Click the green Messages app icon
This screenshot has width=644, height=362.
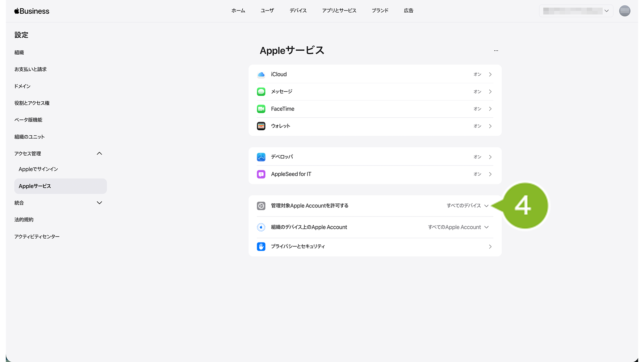tap(261, 92)
